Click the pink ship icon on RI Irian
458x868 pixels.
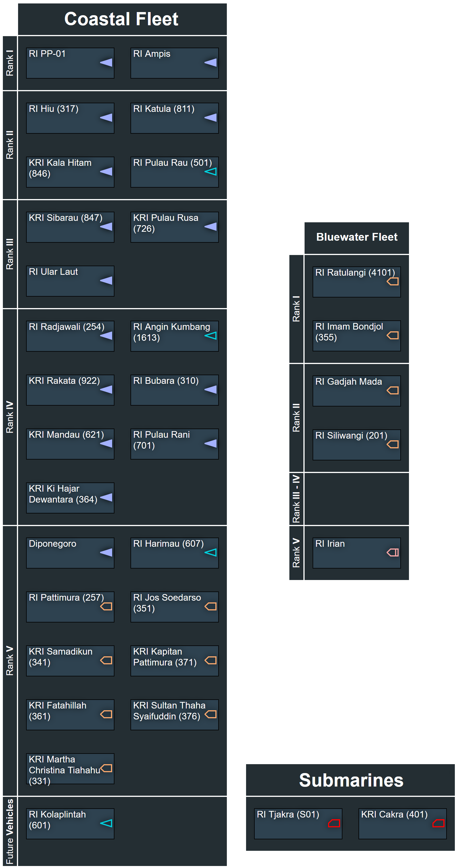pos(393,552)
